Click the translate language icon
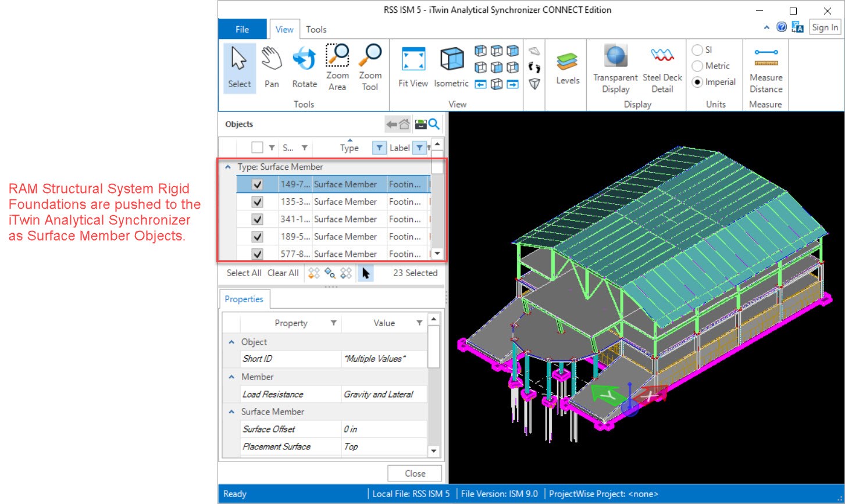The height and width of the screenshot is (504, 845). click(798, 27)
